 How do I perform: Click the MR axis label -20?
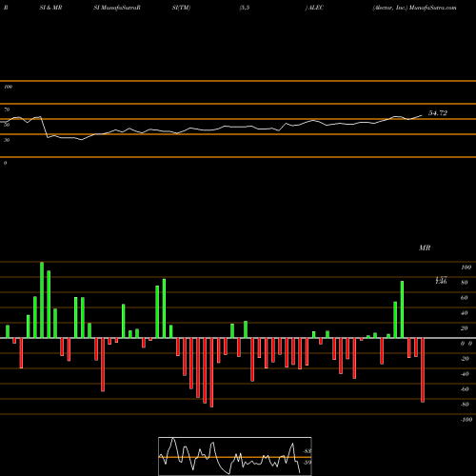click(465, 359)
